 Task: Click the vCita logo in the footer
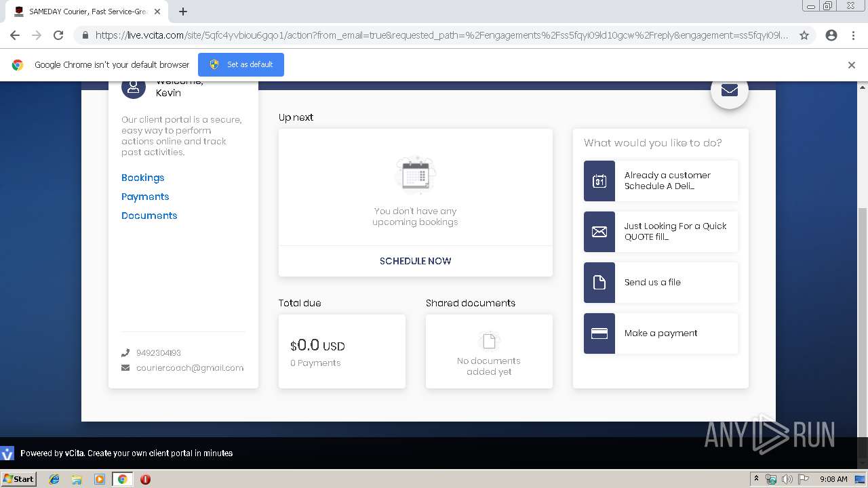point(7,453)
